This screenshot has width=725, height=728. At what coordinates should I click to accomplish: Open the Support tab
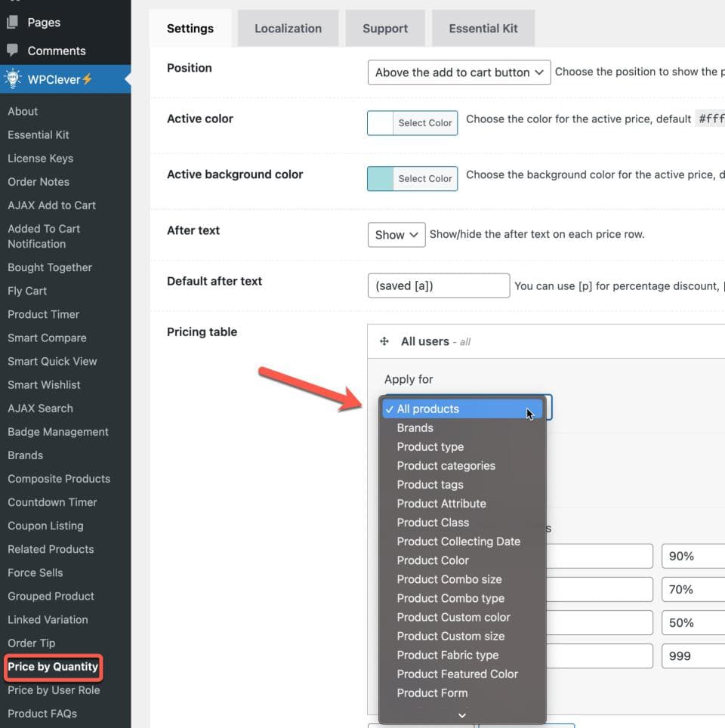pyautogui.click(x=385, y=29)
